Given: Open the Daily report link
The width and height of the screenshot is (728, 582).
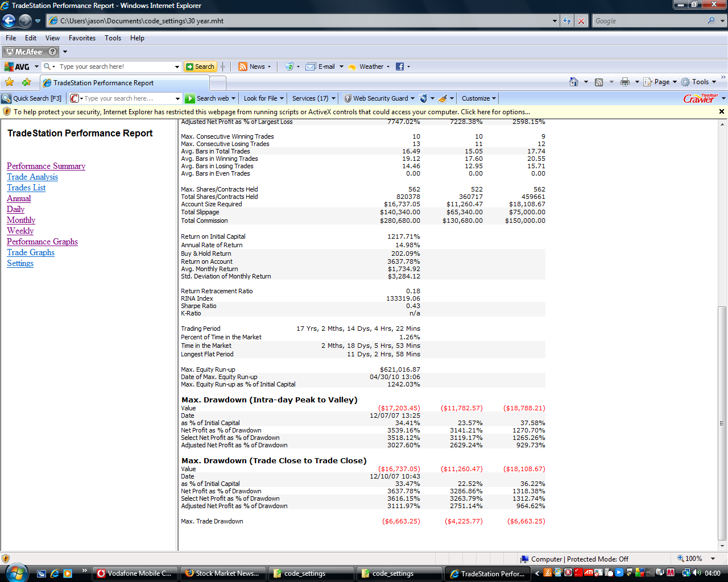Looking at the screenshot, I should coord(15,209).
